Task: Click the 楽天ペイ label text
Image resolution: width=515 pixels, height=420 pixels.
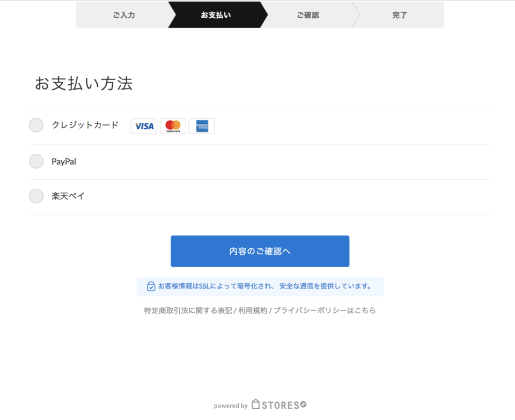Action: (x=68, y=196)
